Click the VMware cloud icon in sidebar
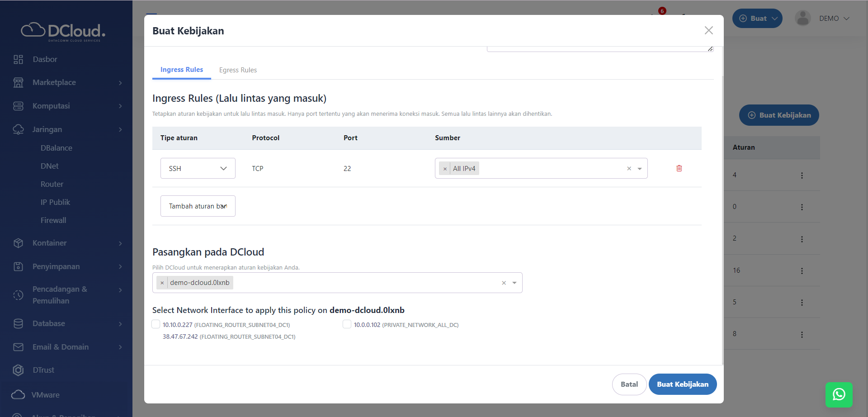Screen dimensions: 868x417 pyautogui.click(x=18, y=395)
